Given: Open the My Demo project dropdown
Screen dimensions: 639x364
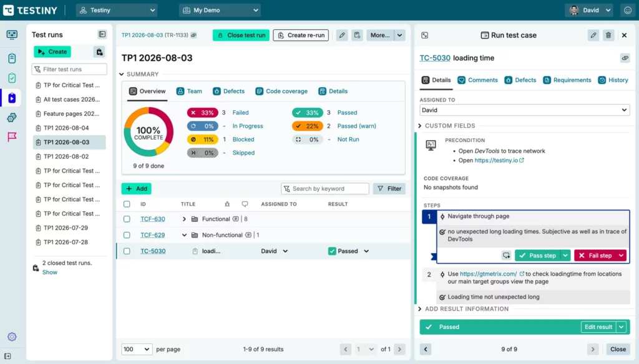Looking at the screenshot, I should [x=220, y=10].
